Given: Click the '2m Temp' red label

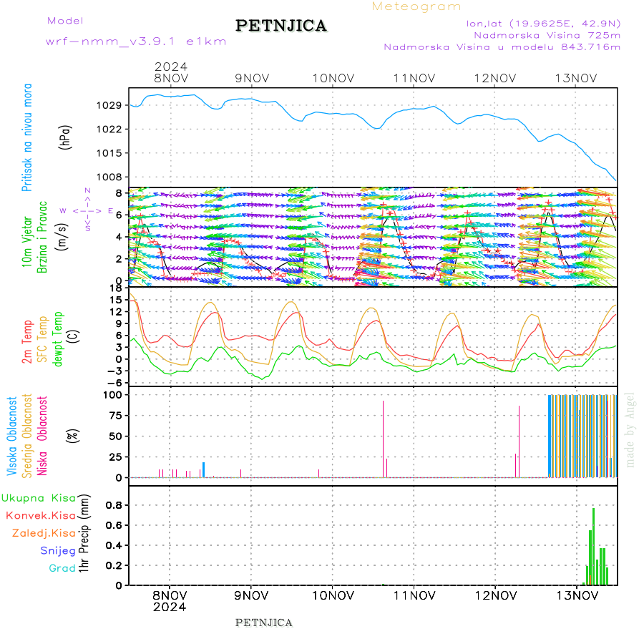Looking at the screenshot, I should tap(26, 342).
